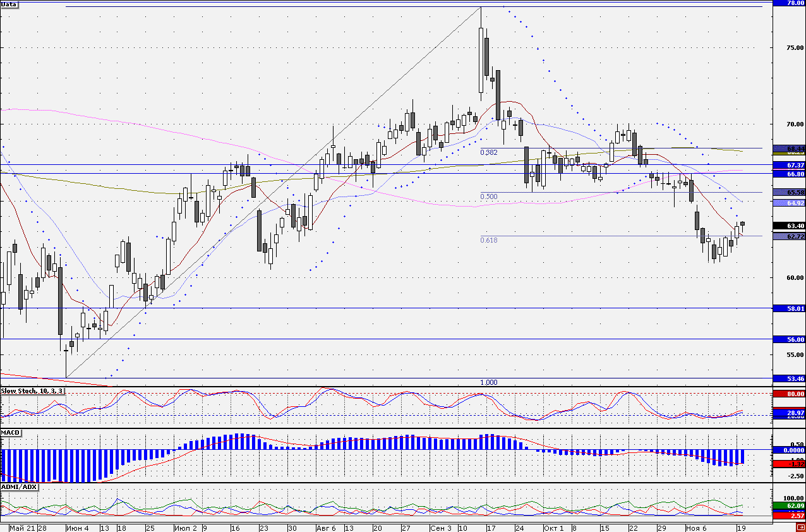This screenshot has height=532, width=806.
Task: Click the -2.50 MACD axis label
Action: [x=795, y=476]
